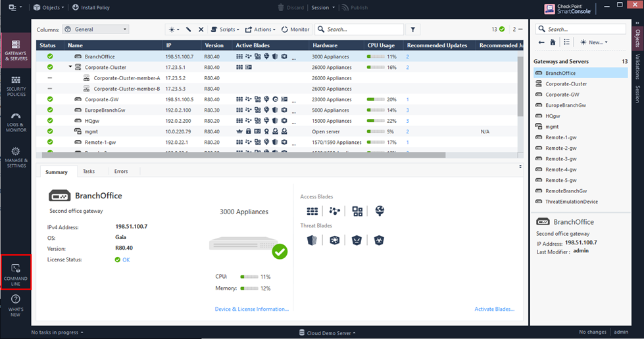Click the filter funnel icon

(x=412, y=30)
